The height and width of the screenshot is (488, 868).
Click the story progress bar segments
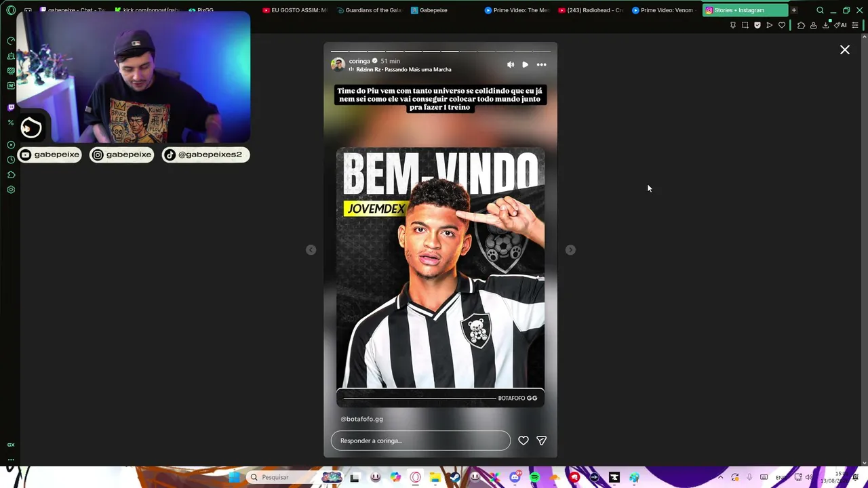(440, 51)
